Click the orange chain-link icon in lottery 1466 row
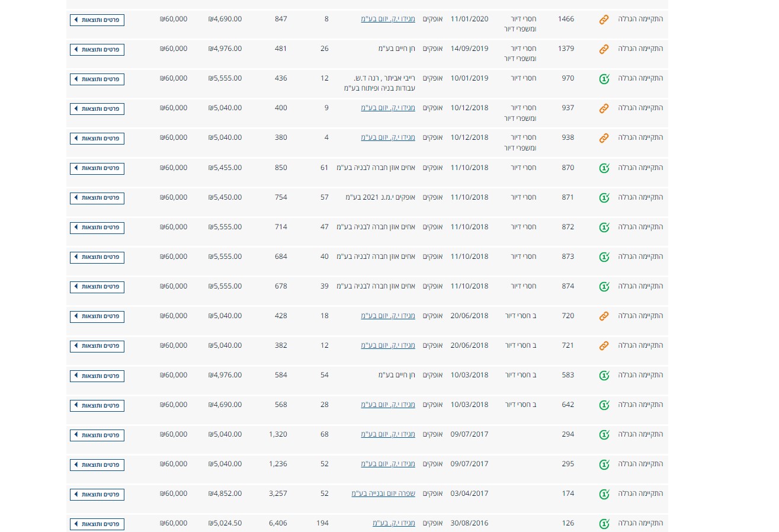779x532 pixels. (604, 20)
